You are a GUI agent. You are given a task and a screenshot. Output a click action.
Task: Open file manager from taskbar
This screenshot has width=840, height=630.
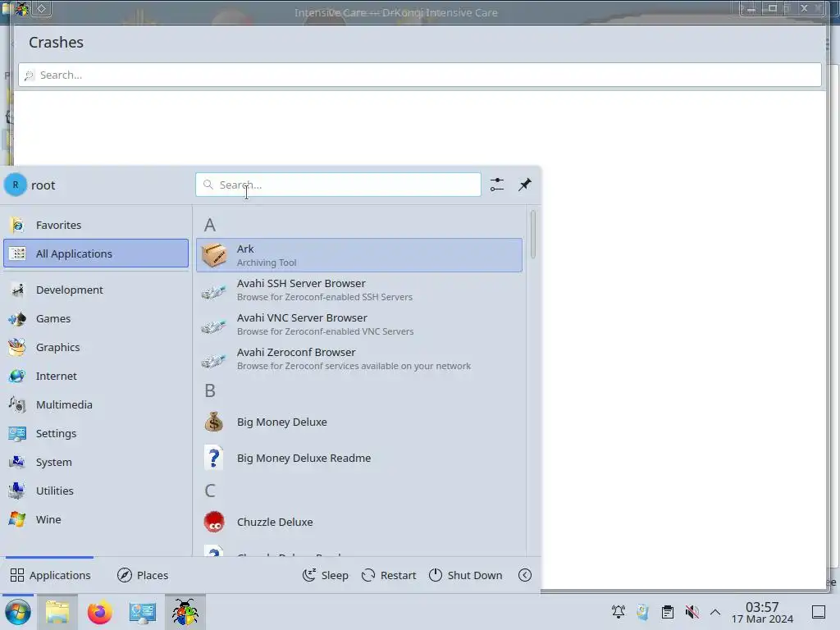point(57,612)
